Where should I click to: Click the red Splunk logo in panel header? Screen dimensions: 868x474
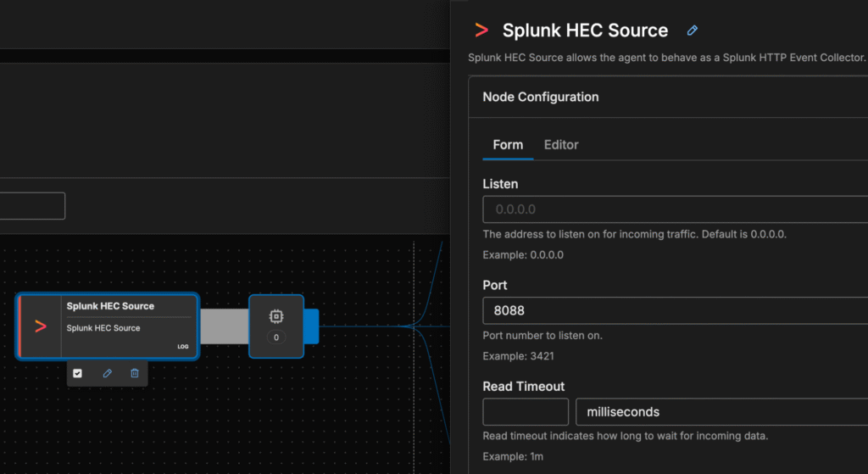(481, 31)
